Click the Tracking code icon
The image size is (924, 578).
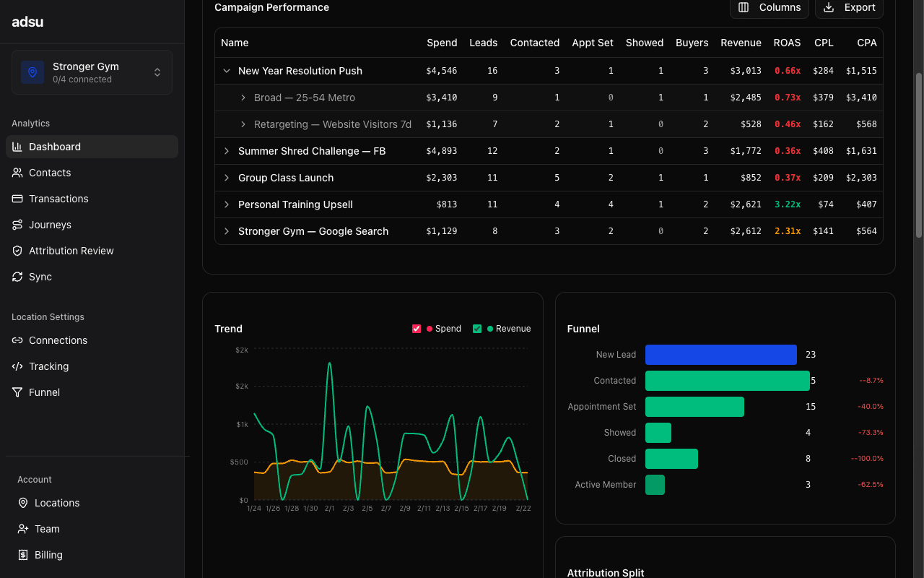(x=17, y=366)
